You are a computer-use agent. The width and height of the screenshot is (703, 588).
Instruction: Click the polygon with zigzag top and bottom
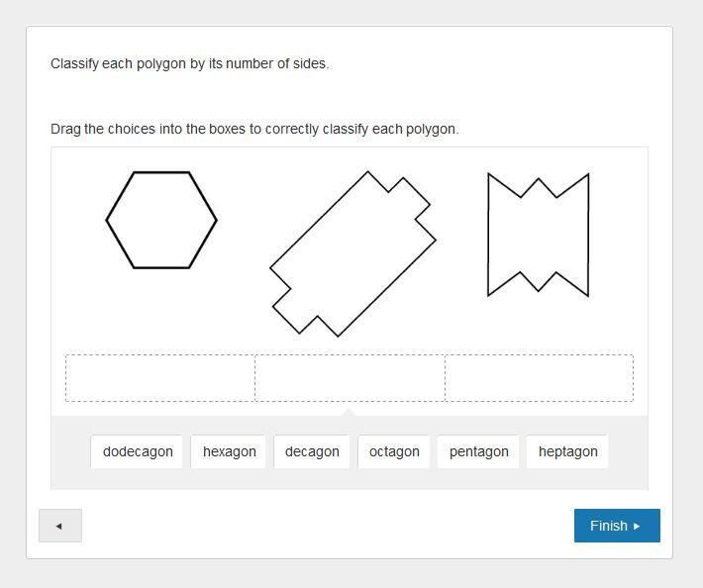(x=538, y=236)
